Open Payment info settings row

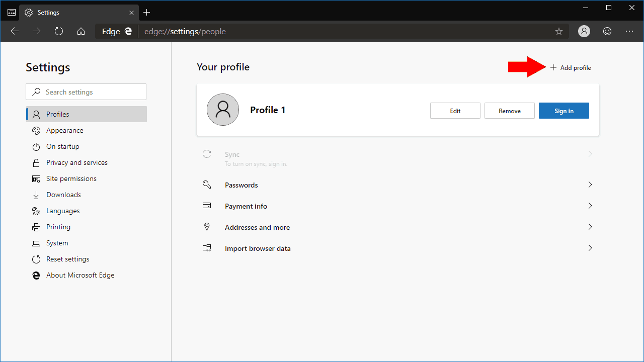(x=398, y=206)
